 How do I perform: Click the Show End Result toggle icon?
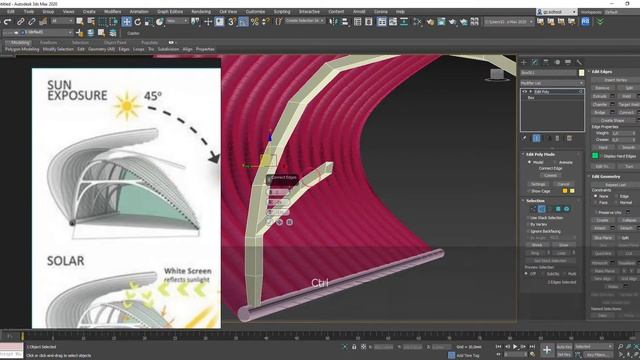(x=536, y=138)
